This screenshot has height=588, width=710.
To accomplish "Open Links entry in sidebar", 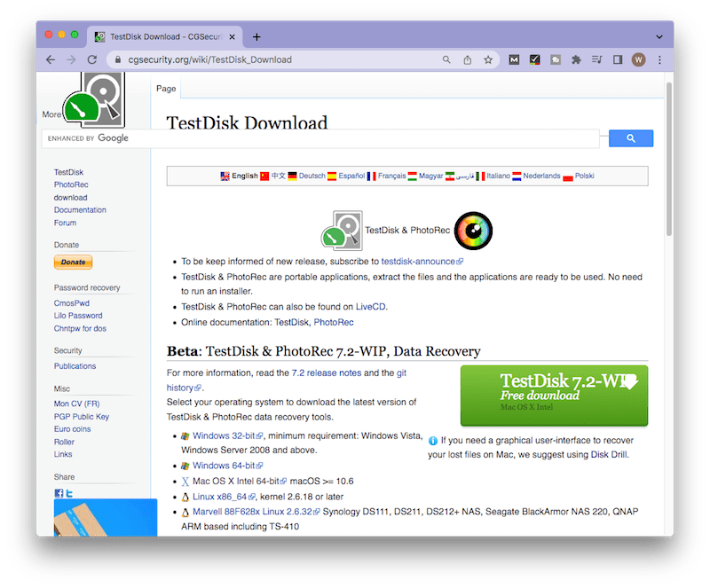I will pos(63,454).
